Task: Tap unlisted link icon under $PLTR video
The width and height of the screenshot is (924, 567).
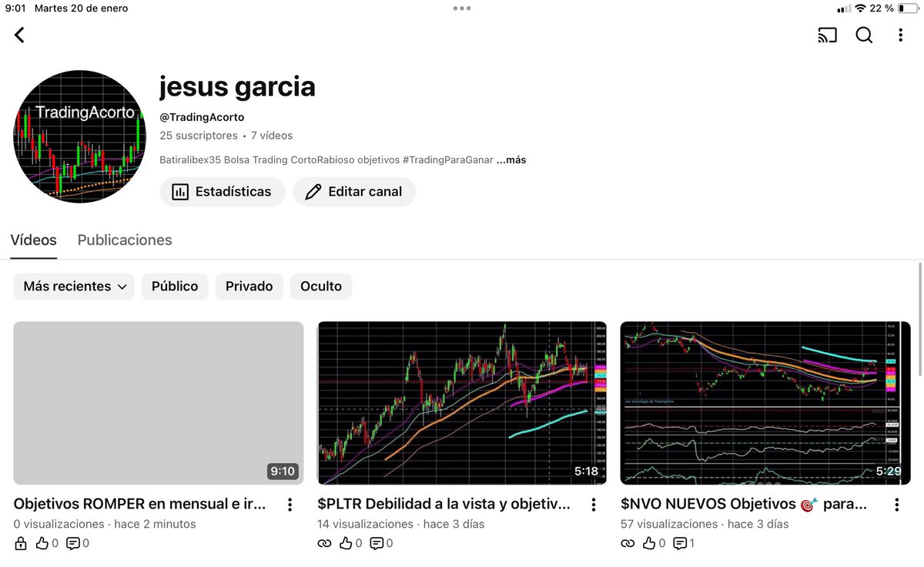Action: (324, 544)
